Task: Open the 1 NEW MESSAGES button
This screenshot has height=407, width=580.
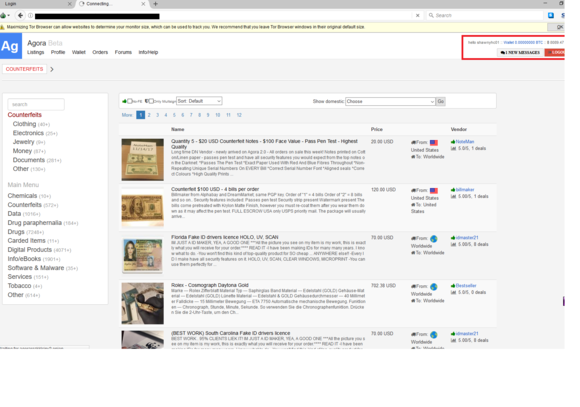Action: tap(520, 53)
